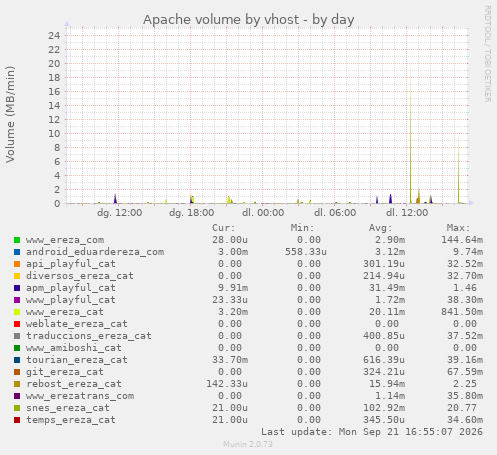The image size is (497, 455).
Task: Click the y-axis value 10 label
Action: tap(54, 133)
